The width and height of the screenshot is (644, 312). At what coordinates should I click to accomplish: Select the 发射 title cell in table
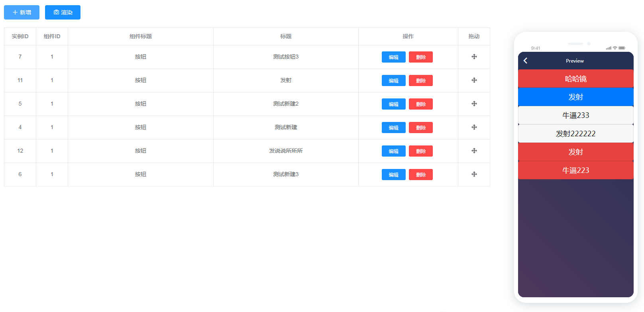click(286, 80)
